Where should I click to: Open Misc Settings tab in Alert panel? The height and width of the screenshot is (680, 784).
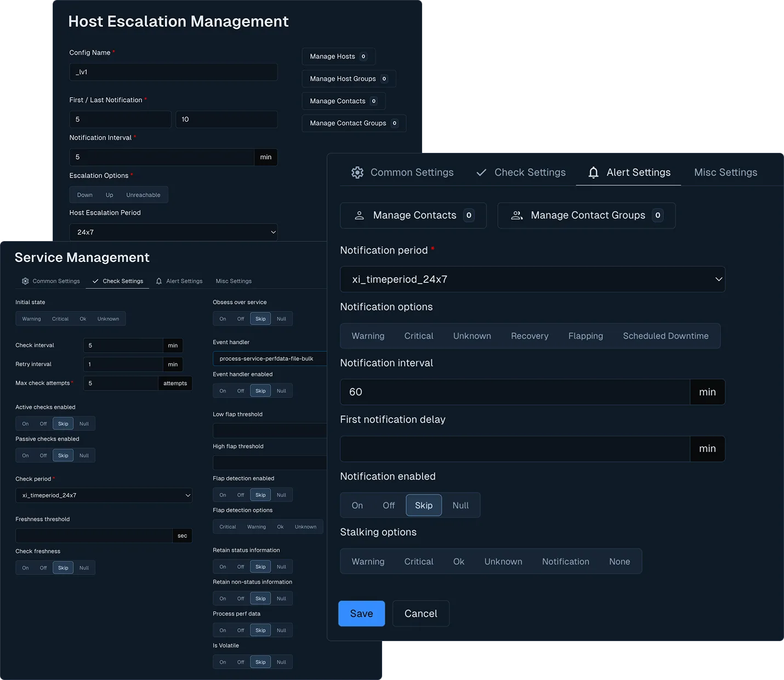tap(725, 173)
